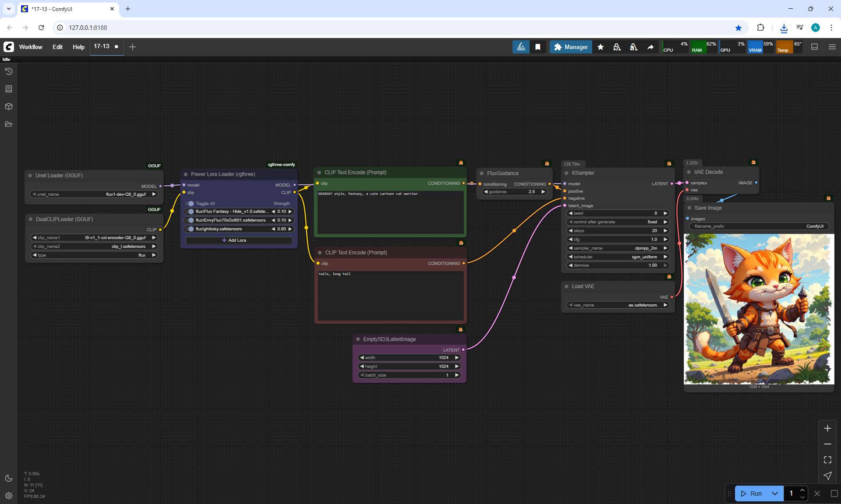Expand the Run button dropdown arrow
Image resolution: width=841 pixels, height=504 pixels.
[775, 493]
